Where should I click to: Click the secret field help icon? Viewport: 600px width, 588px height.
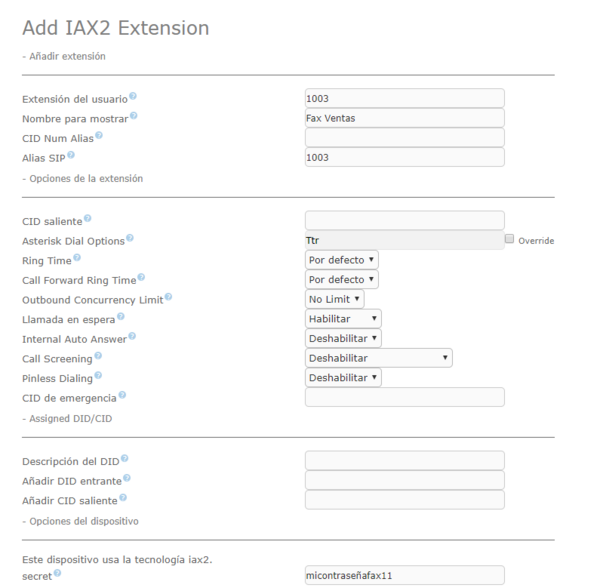pyautogui.click(x=55, y=573)
